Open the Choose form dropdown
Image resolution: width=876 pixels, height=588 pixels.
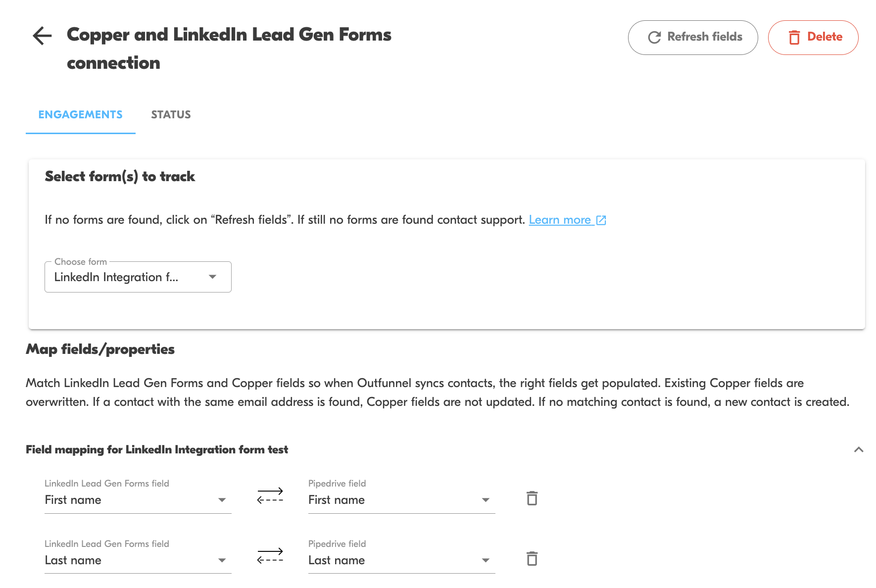pos(138,277)
